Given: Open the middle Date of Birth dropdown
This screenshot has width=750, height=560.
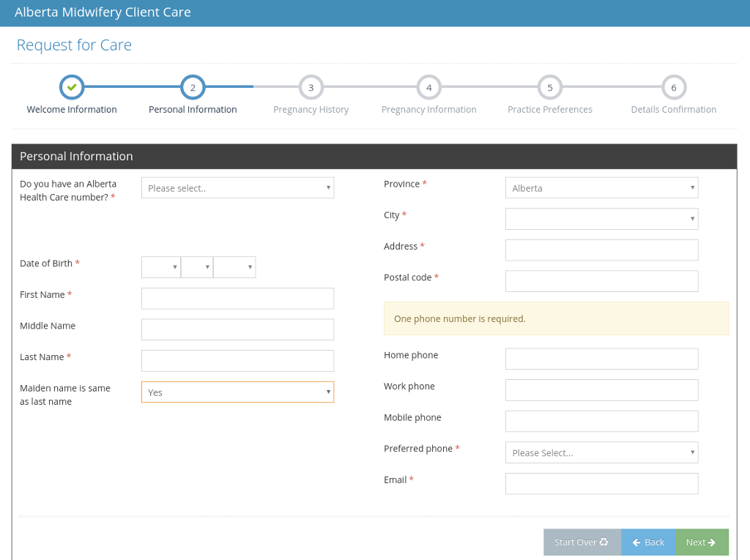Looking at the screenshot, I should (197, 267).
